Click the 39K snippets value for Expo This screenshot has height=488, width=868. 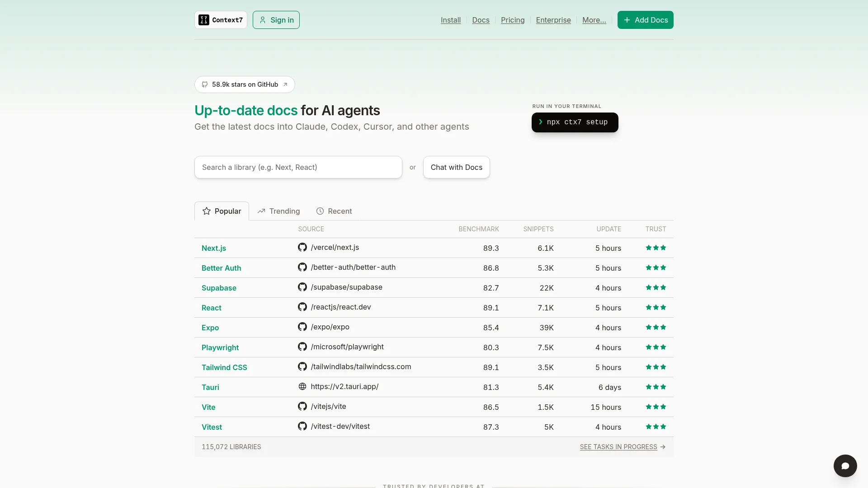[547, 328]
